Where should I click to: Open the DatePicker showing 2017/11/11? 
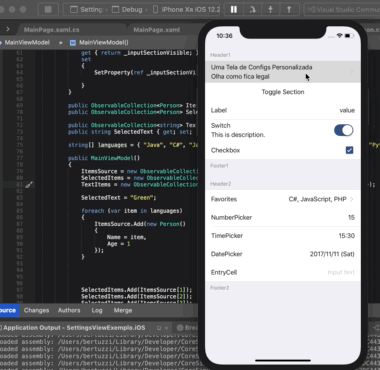pos(283,254)
